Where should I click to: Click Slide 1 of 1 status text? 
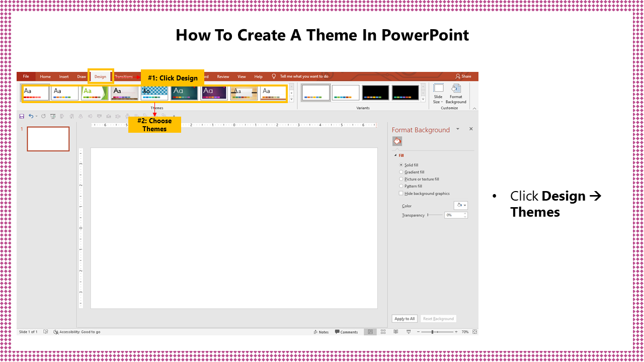click(28, 332)
